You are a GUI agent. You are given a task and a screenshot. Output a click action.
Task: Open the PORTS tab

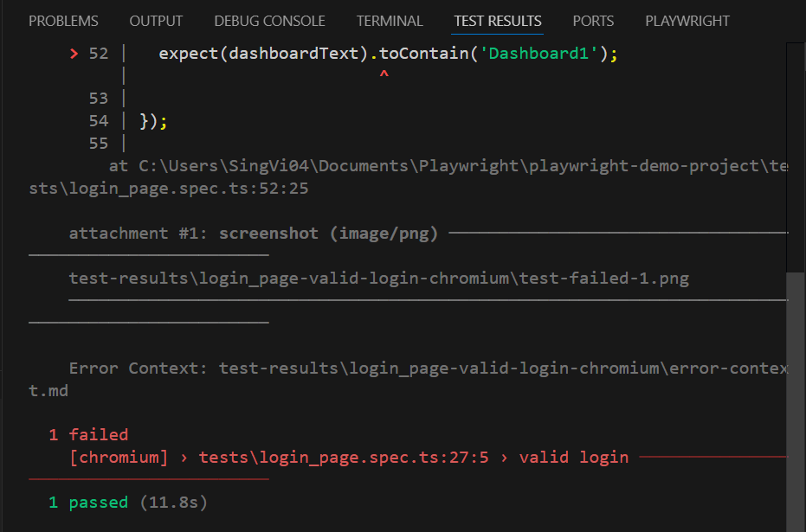(593, 21)
